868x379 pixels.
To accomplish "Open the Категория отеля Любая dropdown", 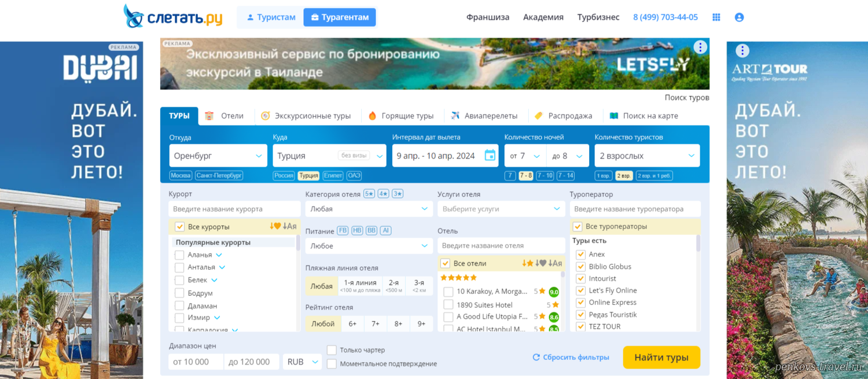I will 369,209.
